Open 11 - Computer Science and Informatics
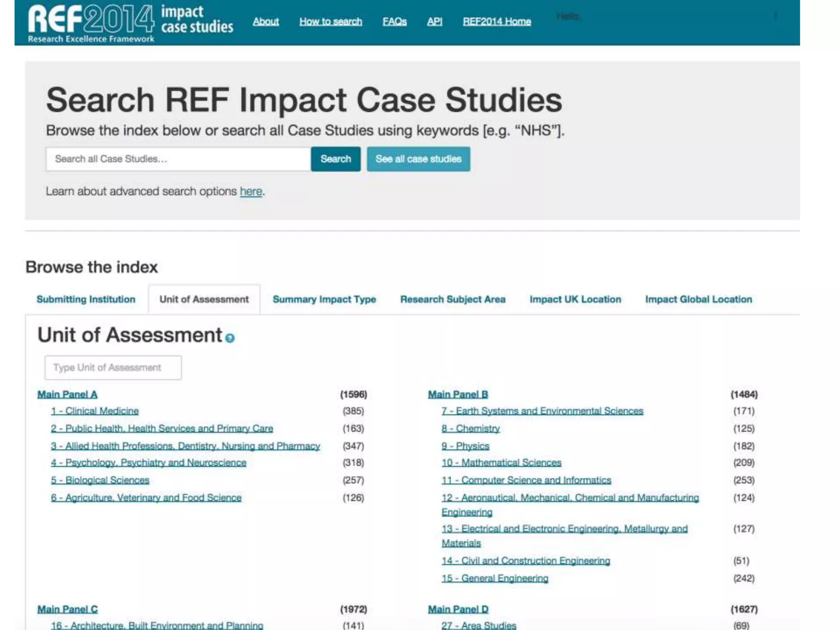The width and height of the screenshot is (840, 630). tap(526, 480)
